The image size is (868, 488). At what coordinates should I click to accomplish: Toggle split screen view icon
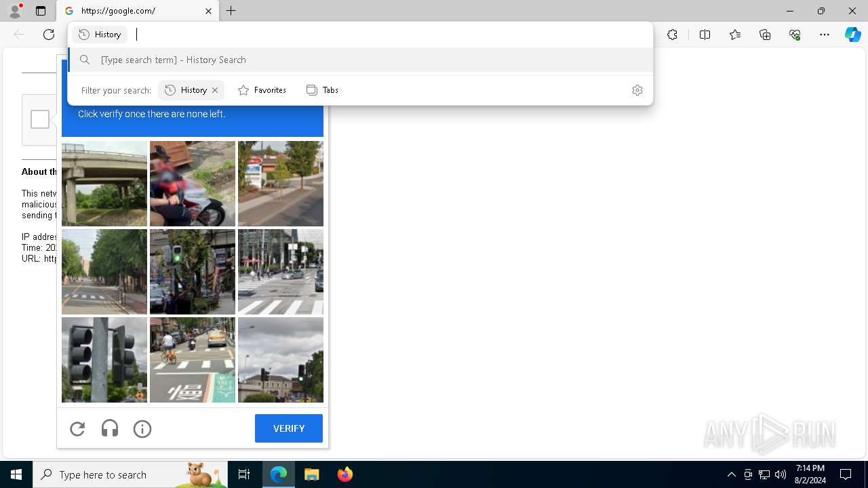pyautogui.click(x=705, y=35)
